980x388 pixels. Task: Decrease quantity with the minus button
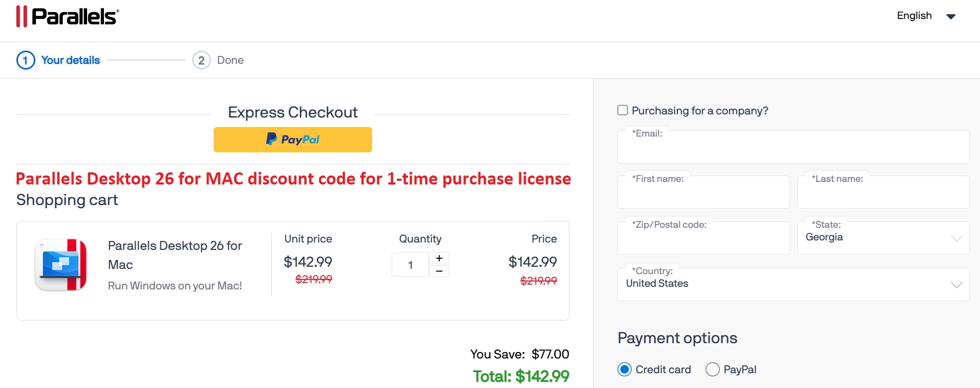pos(439,271)
